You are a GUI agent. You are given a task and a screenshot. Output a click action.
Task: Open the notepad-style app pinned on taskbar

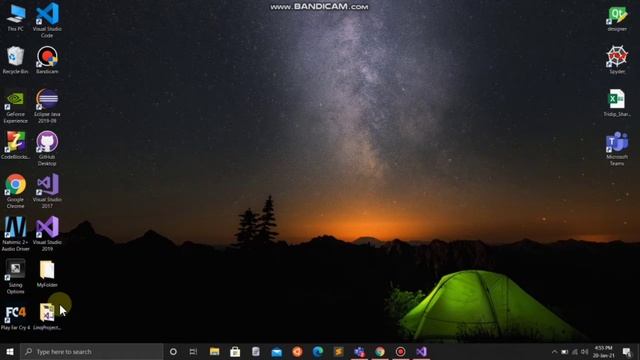pos(256,351)
